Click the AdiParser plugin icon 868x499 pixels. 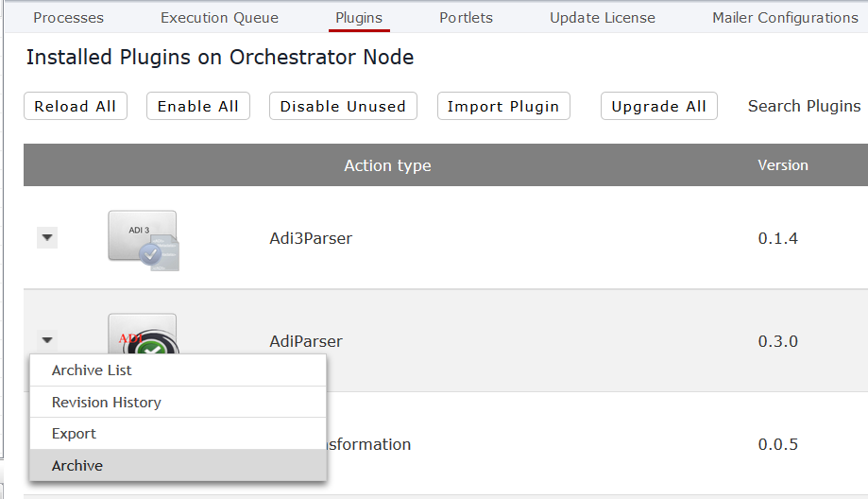click(x=143, y=334)
